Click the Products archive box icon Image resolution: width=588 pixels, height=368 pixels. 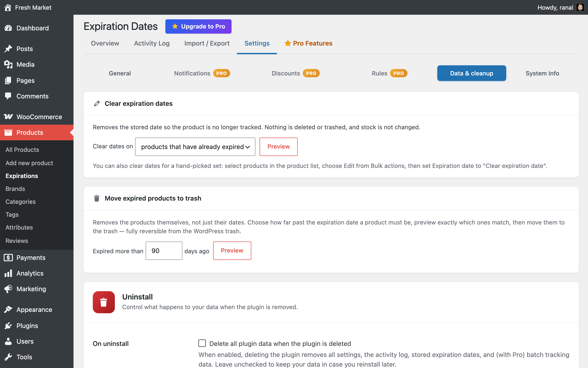click(x=8, y=132)
